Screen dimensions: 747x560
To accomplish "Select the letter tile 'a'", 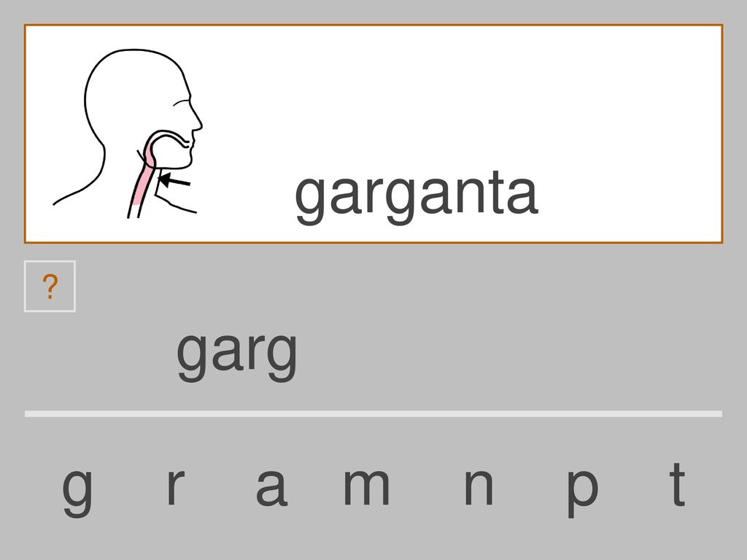I will coord(271,486).
